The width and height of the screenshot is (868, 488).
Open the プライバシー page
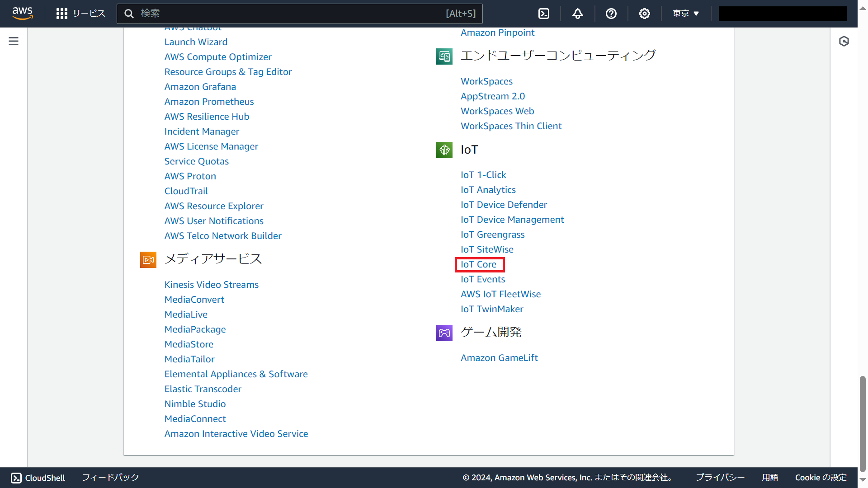point(720,477)
